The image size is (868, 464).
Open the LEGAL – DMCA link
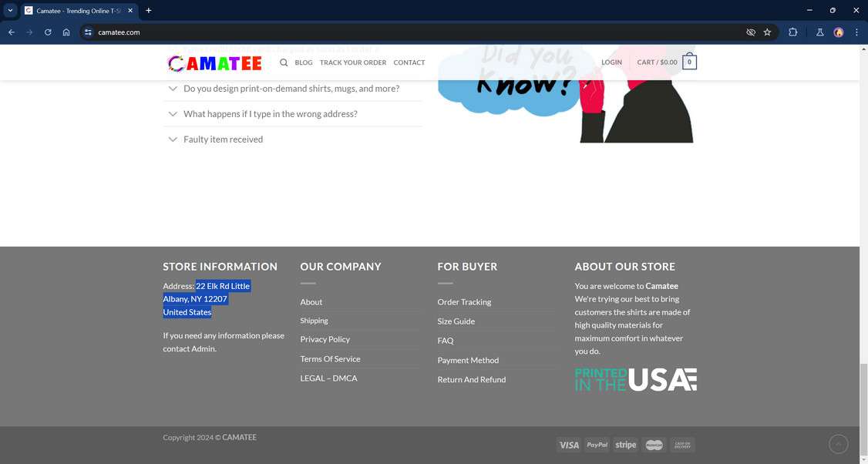click(329, 378)
